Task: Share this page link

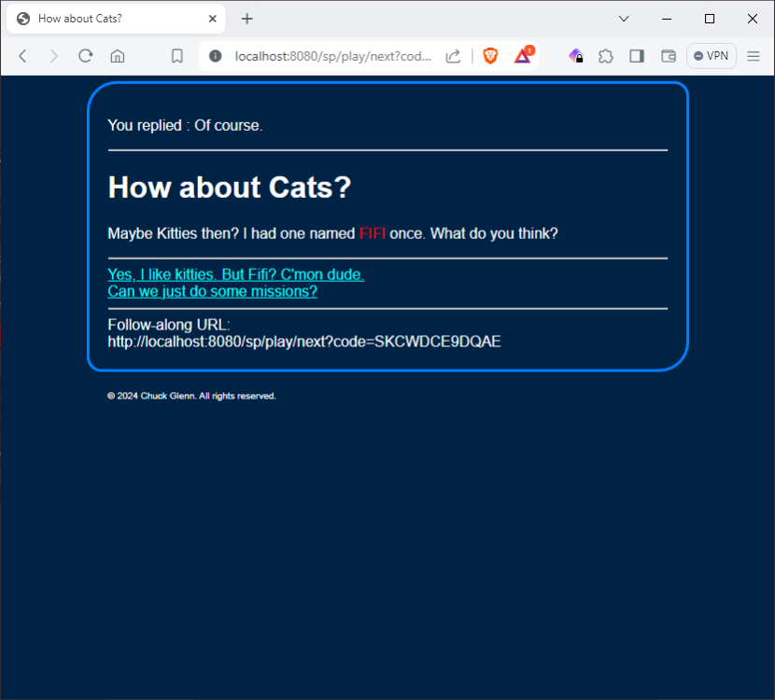Action: click(453, 56)
